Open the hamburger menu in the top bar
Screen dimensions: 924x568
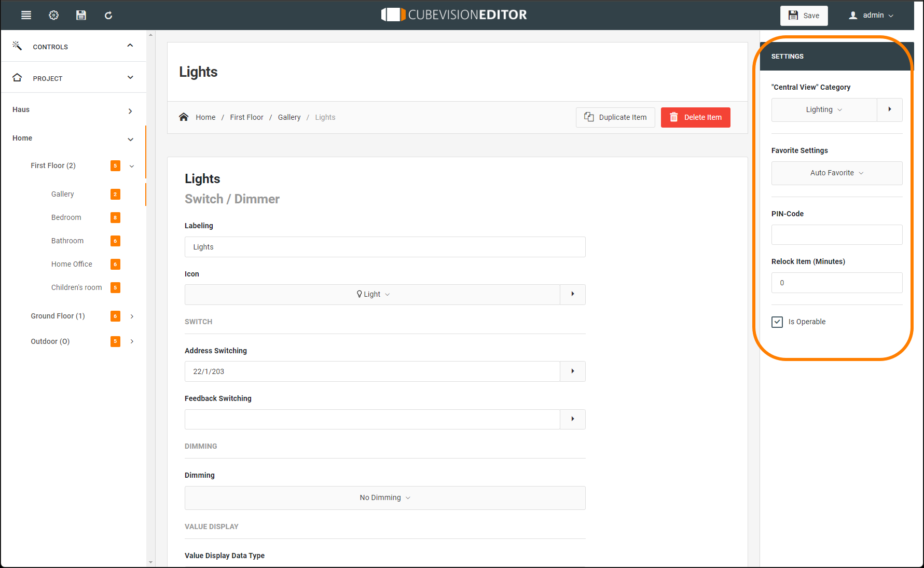(26, 15)
